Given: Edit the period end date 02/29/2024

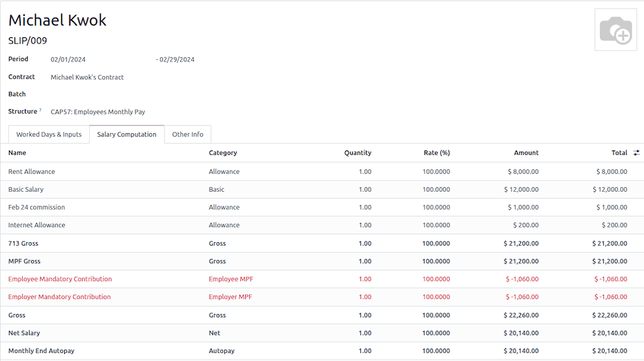Looking at the screenshot, I should 177,59.
